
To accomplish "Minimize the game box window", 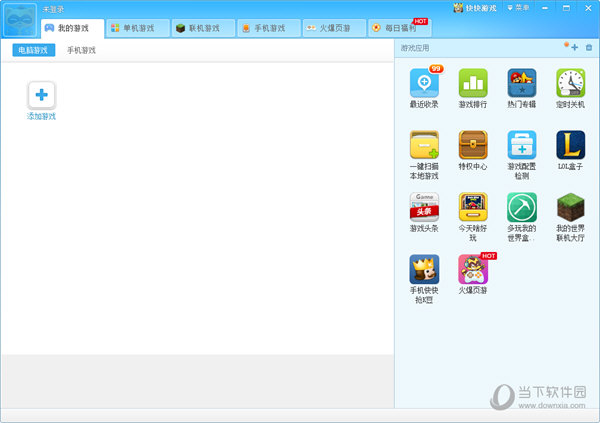I will 545,8.
